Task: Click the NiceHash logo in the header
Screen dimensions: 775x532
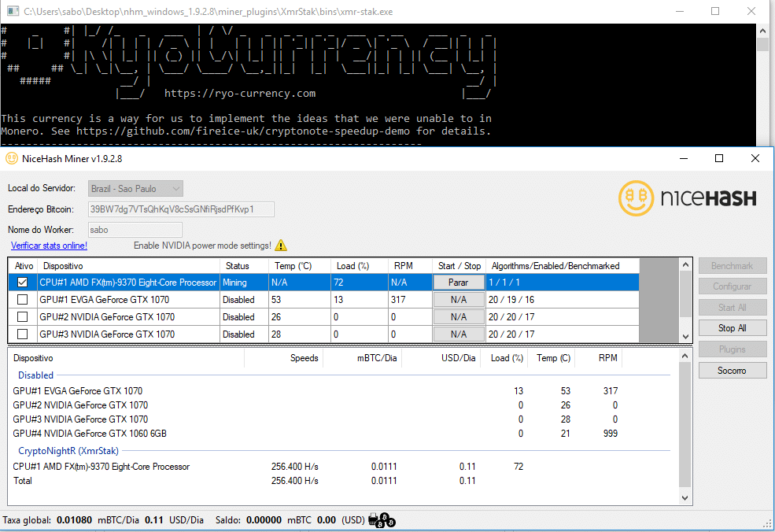Action: click(x=687, y=198)
